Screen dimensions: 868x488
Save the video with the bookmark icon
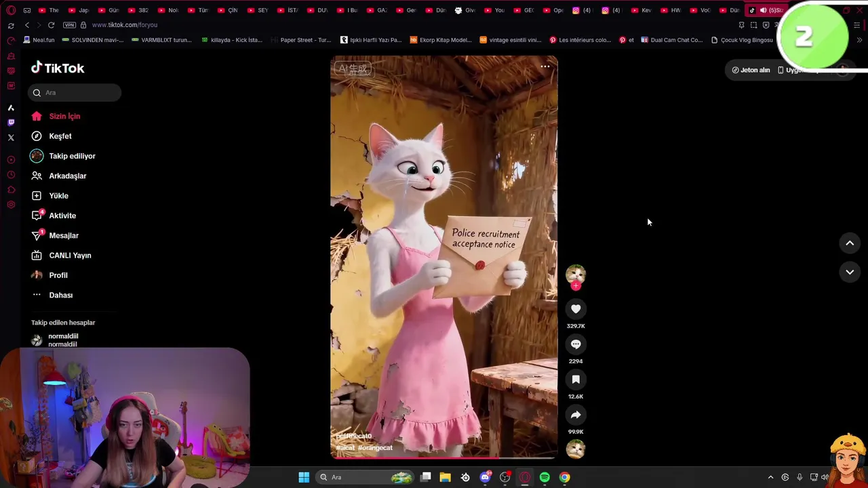click(x=576, y=380)
